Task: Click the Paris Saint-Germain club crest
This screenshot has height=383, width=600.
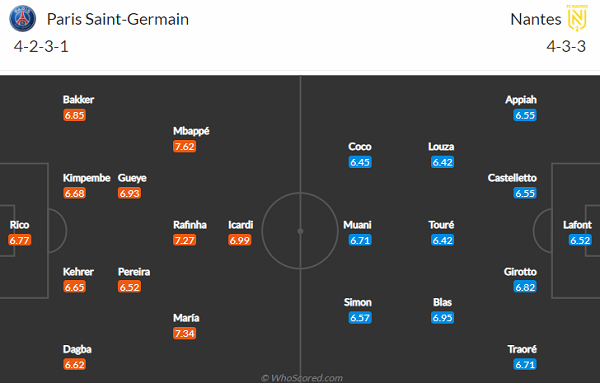Action: [x=23, y=18]
